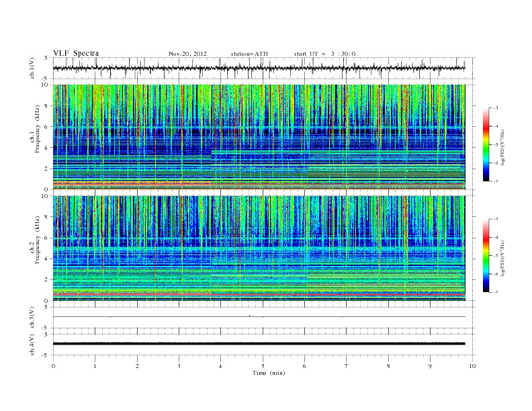Image resolution: width=532 pixels, height=411 pixels.
Task: Click the "ch.1(V)" waveform axis label
Action: 32,68
